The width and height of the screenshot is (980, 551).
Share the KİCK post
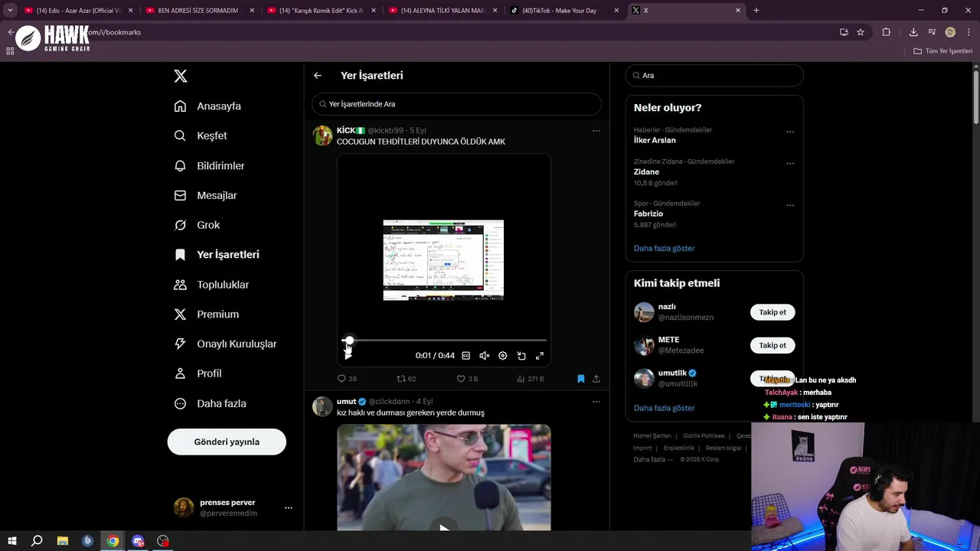tap(596, 379)
